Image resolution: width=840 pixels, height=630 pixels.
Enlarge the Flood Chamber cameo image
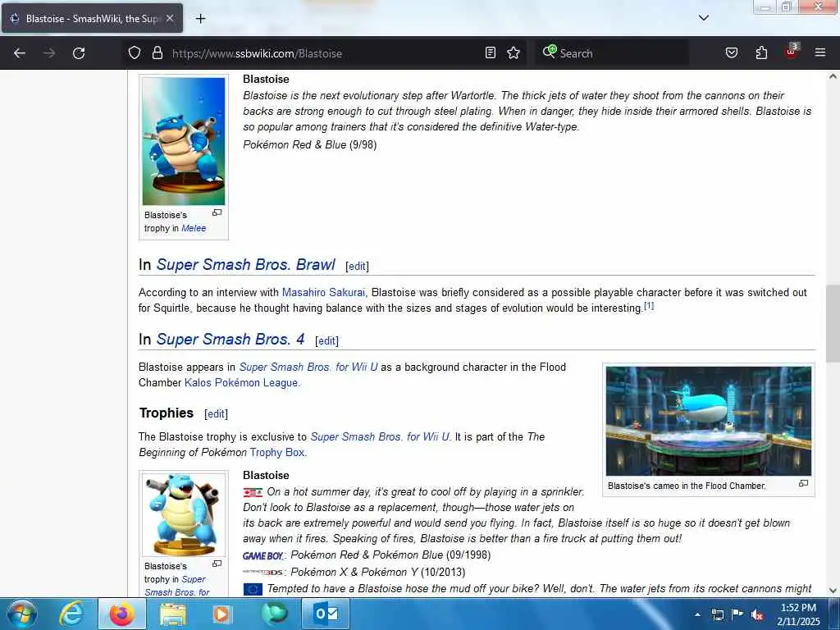pos(803,483)
